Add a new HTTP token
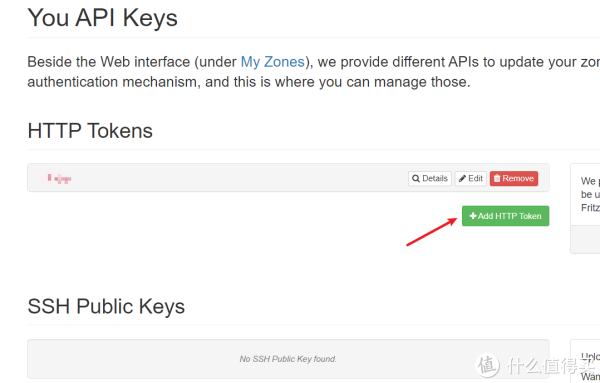Image resolution: width=600 pixels, height=383 pixels. (x=505, y=216)
